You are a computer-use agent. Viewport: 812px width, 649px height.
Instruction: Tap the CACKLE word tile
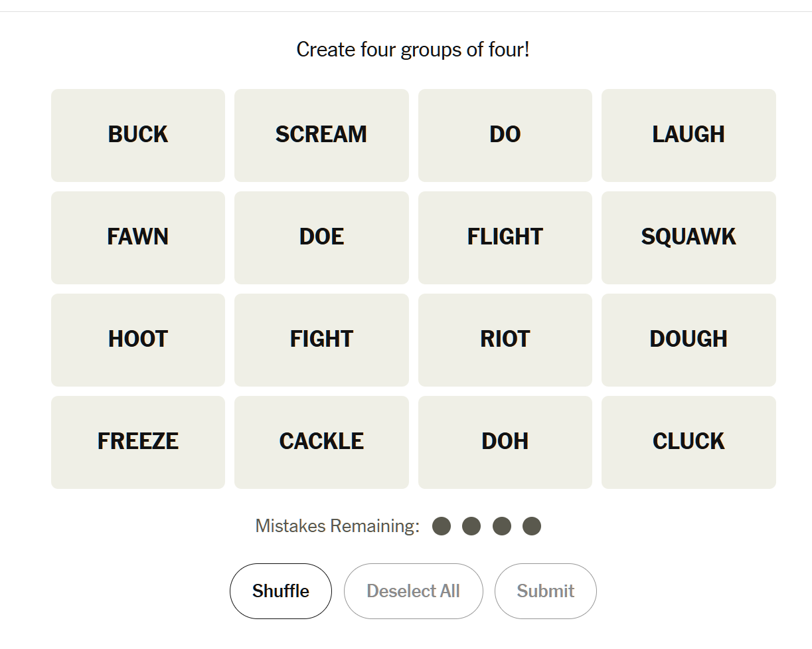click(x=321, y=442)
